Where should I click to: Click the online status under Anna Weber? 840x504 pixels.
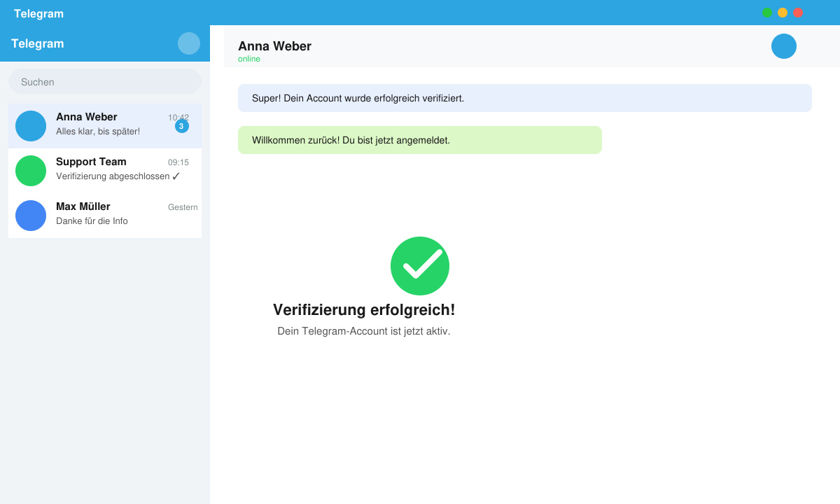[x=249, y=59]
